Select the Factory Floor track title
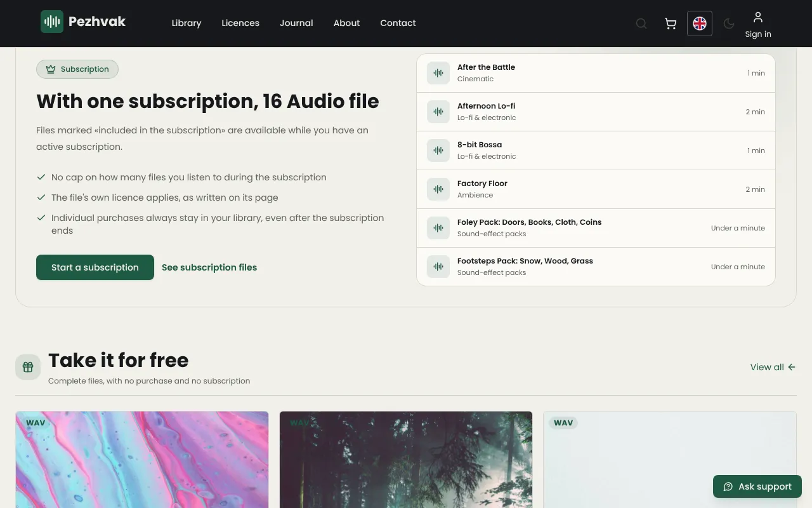 pos(482,184)
